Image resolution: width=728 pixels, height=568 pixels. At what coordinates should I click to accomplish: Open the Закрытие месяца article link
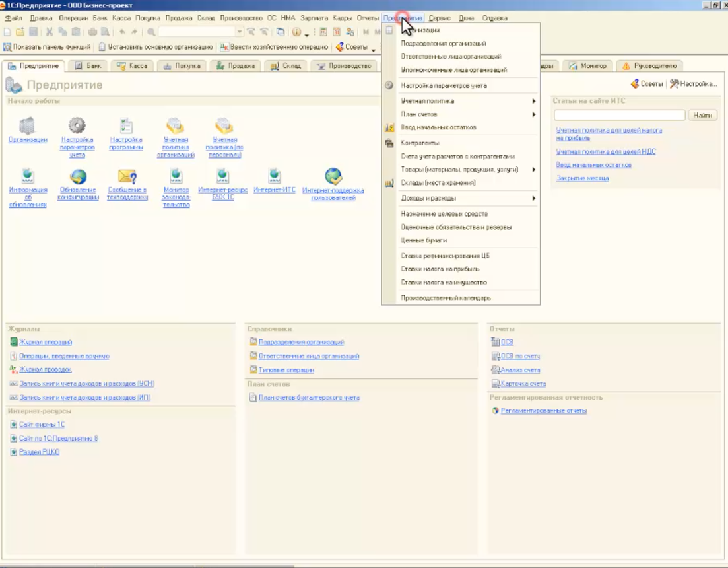(x=582, y=178)
